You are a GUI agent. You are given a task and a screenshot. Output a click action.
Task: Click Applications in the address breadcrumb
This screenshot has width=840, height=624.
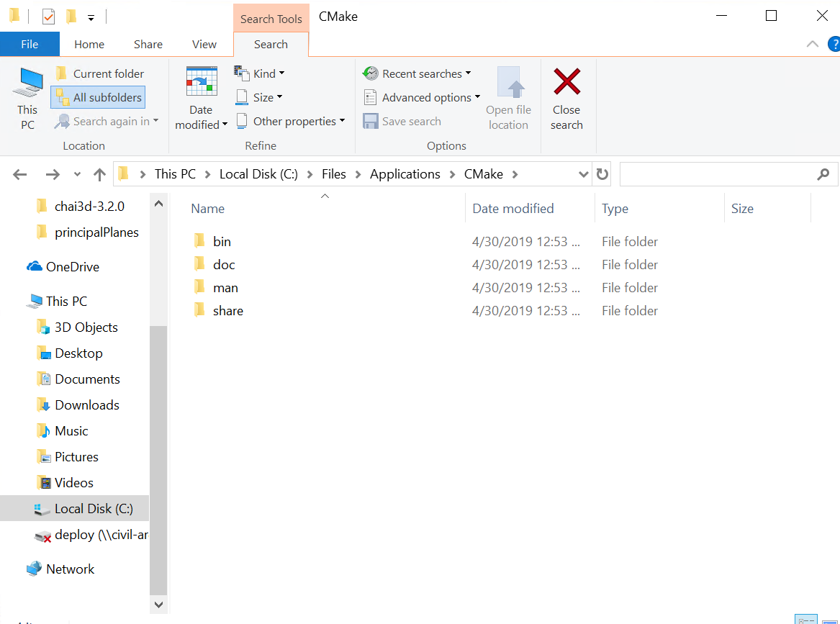405,174
